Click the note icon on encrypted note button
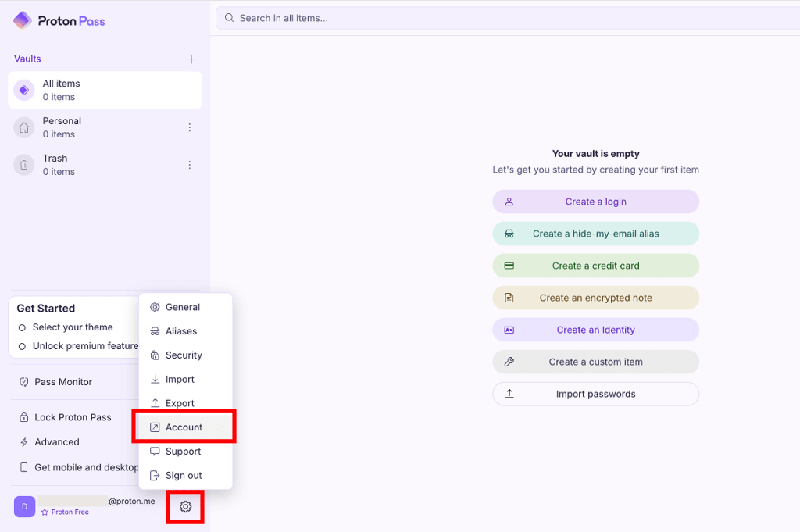Viewport: 800px width, 532px height. click(x=509, y=298)
